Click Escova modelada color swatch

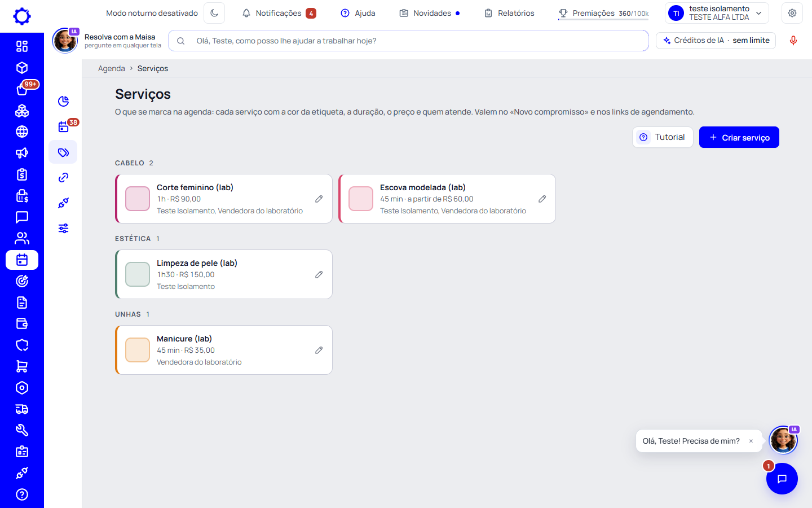coord(361,199)
